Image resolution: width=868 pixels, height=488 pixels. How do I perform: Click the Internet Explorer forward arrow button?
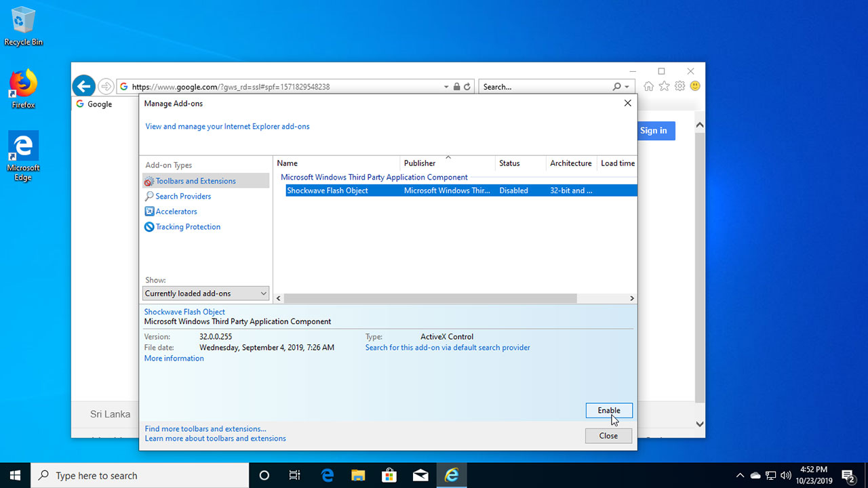pyautogui.click(x=106, y=86)
